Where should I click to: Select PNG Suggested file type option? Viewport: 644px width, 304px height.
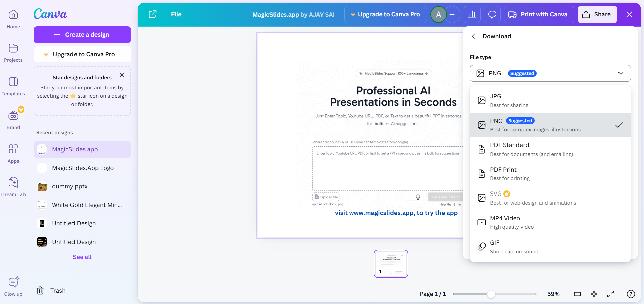pyautogui.click(x=550, y=125)
